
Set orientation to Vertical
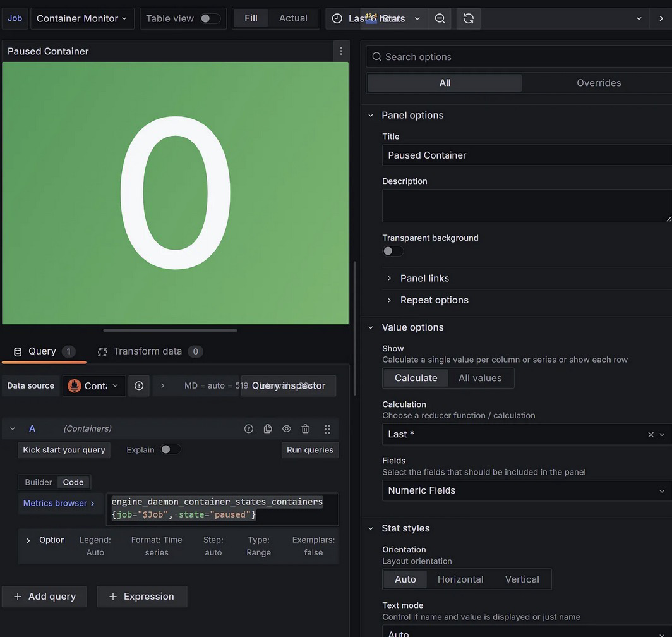coord(522,579)
